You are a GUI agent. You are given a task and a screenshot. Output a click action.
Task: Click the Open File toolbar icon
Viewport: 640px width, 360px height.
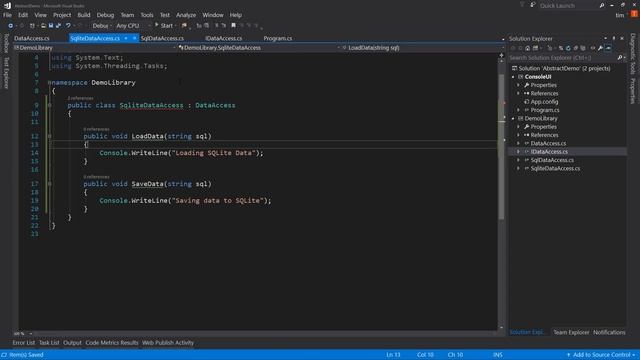click(x=43, y=26)
